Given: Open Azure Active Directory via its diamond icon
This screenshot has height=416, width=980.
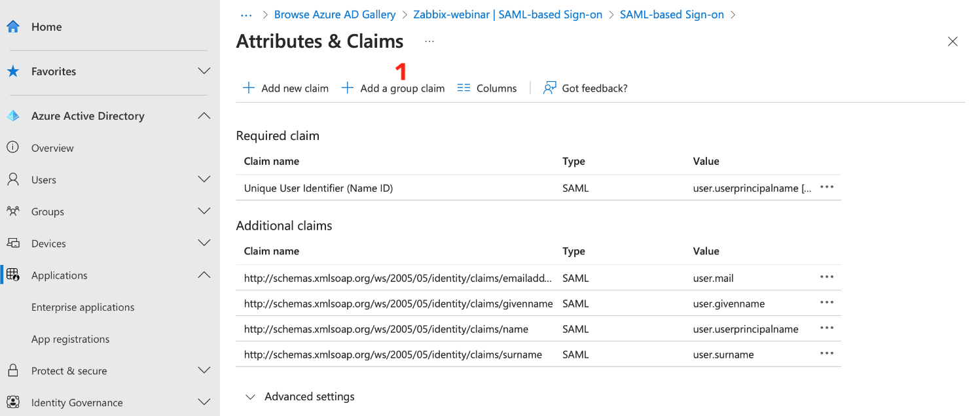Looking at the screenshot, I should 13,115.
